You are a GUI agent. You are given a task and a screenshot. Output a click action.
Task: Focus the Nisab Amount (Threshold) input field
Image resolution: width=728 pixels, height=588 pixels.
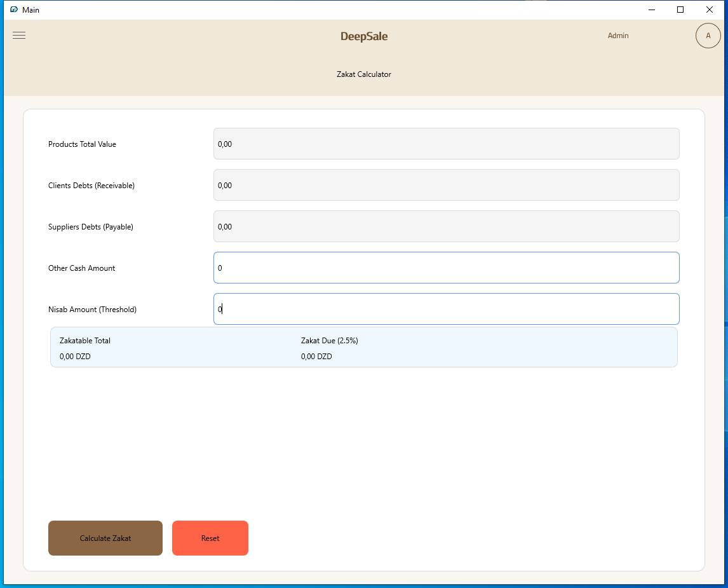[x=446, y=309]
